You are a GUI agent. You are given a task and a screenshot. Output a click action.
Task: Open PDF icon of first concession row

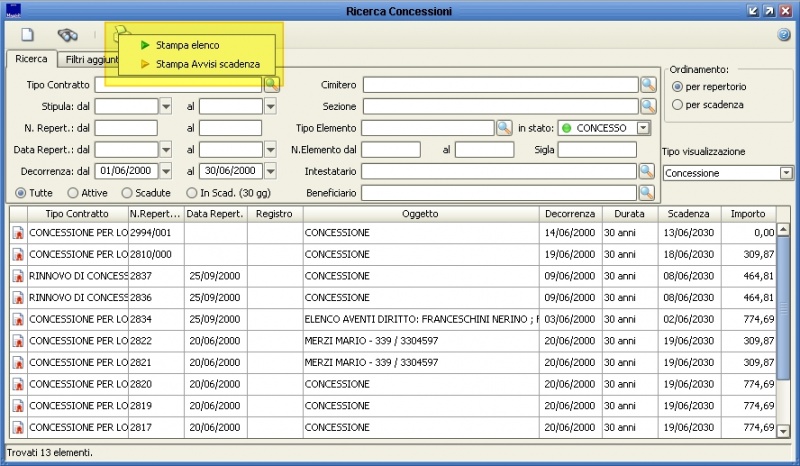(18, 233)
